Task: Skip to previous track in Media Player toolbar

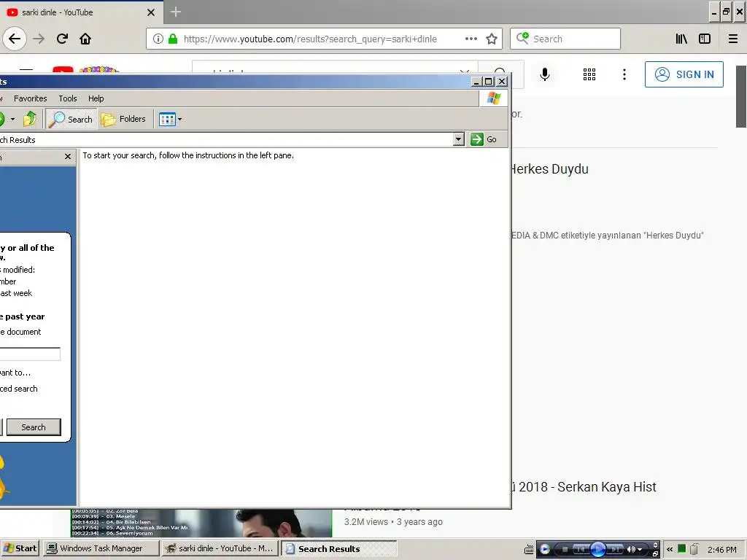Action: tap(580, 549)
